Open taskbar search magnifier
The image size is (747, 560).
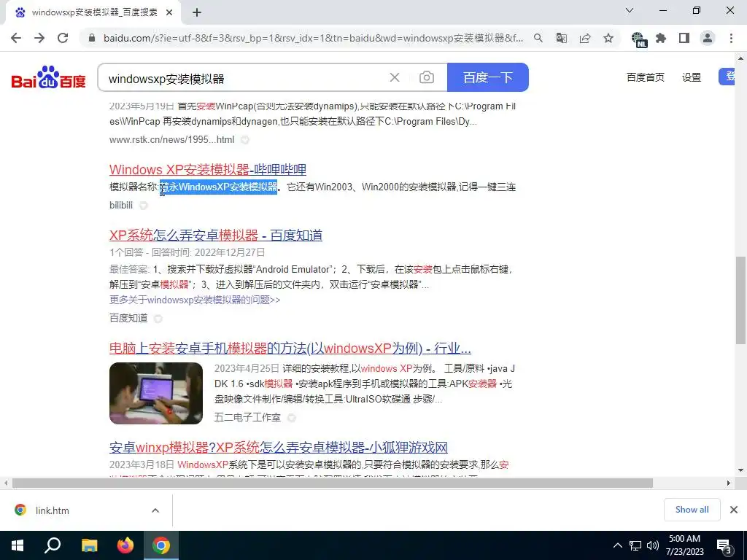tap(53, 545)
